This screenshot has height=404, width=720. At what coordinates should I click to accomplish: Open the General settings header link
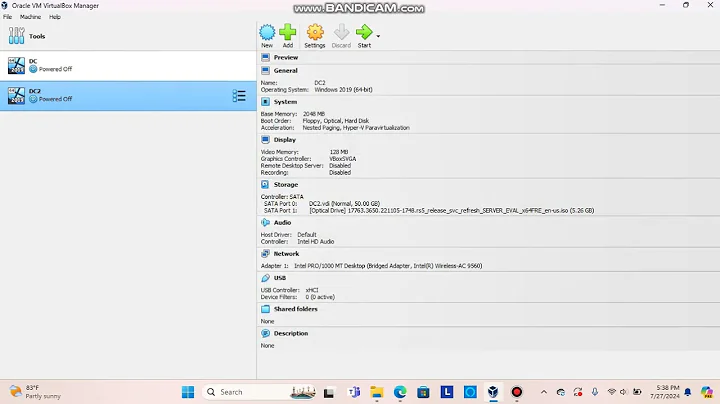pyautogui.click(x=286, y=71)
